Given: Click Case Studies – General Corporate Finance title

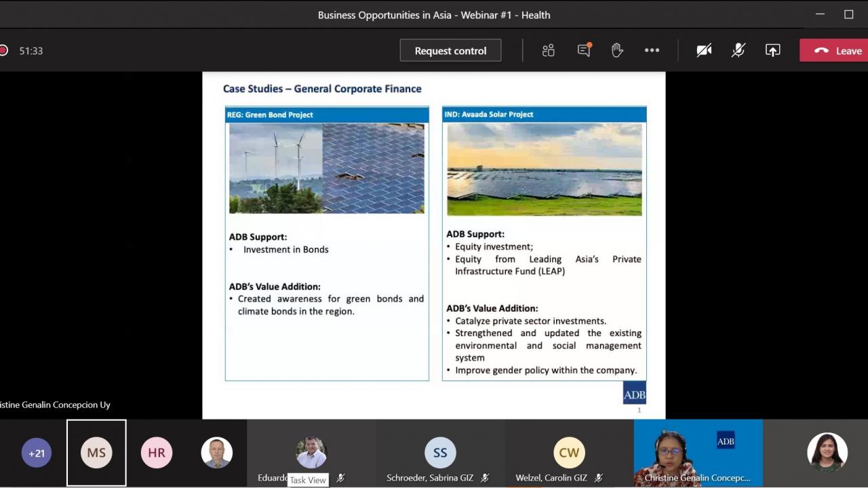Looking at the screenshot, I should point(322,89).
